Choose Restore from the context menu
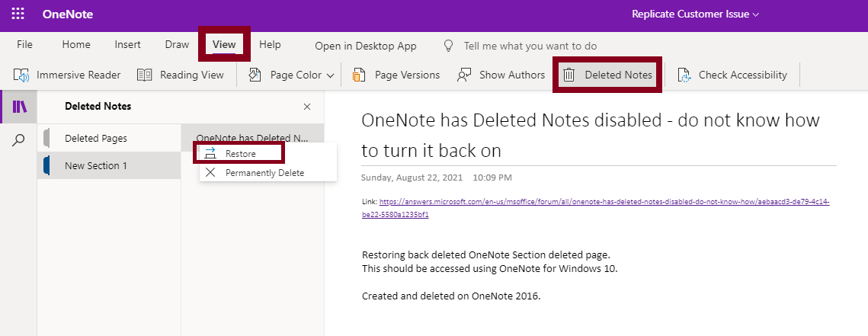The image size is (868, 336). pyautogui.click(x=239, y=153)
